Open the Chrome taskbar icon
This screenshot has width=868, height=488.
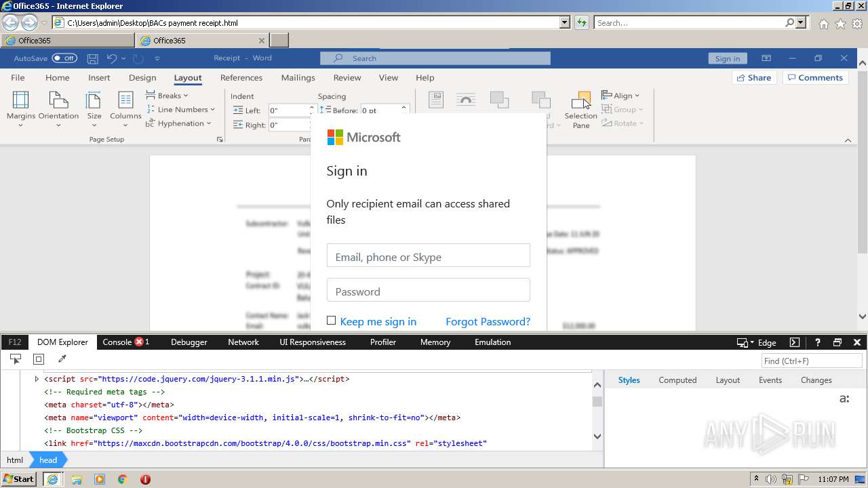pos(122,479)
